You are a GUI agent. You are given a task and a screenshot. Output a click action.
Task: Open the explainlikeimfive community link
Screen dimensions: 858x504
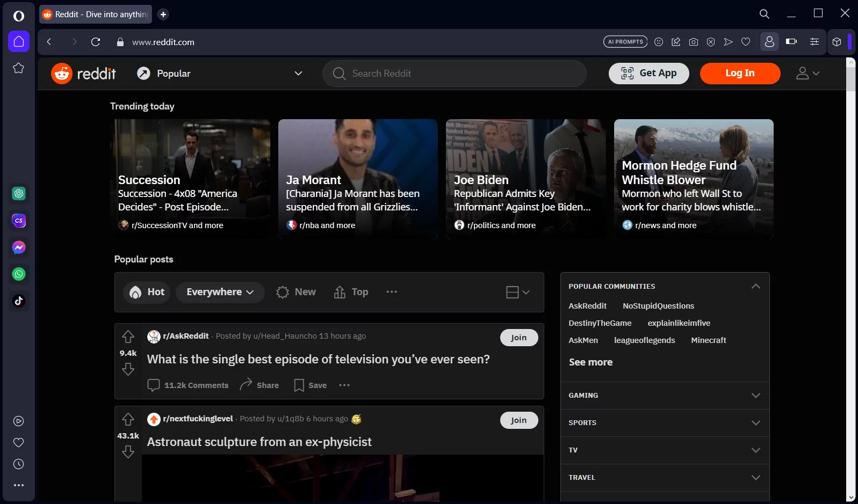coord(679,323)
